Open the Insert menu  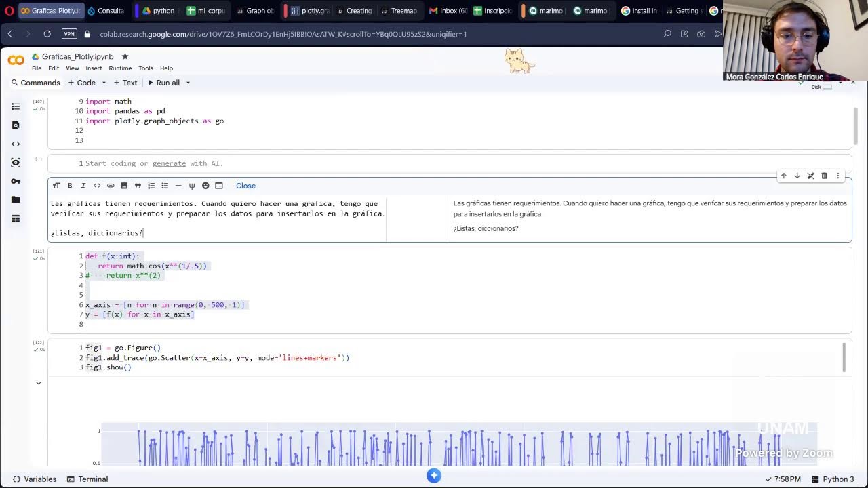tap(94, 68)
